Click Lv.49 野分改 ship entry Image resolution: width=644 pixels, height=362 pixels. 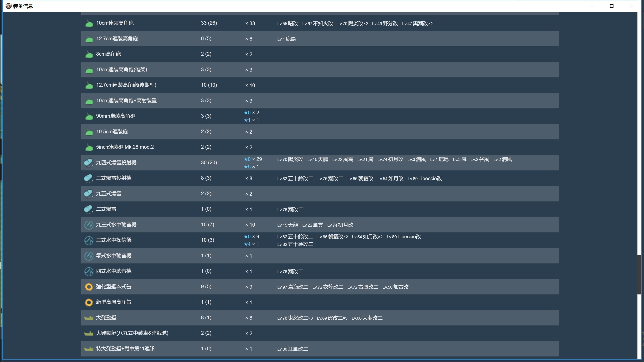tap(385, 23)
